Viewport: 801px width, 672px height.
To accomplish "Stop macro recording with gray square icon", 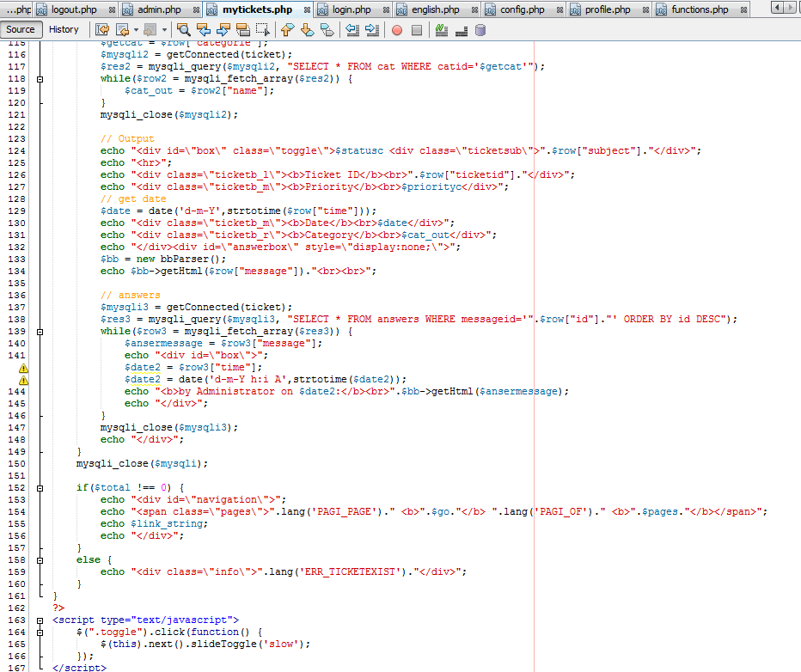I will point(417,30).
